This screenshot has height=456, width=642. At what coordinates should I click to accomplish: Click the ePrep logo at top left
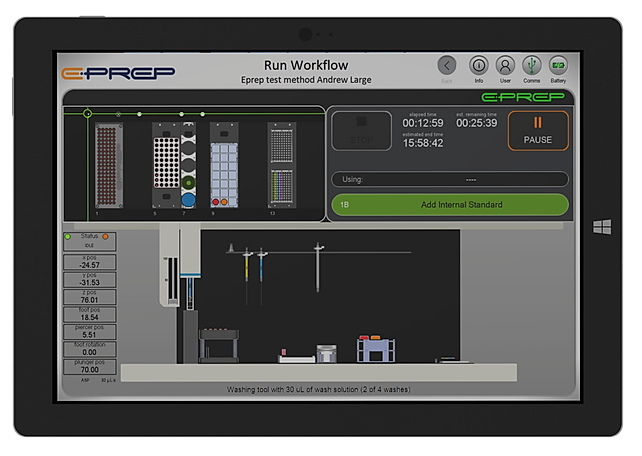click(118, 72)
